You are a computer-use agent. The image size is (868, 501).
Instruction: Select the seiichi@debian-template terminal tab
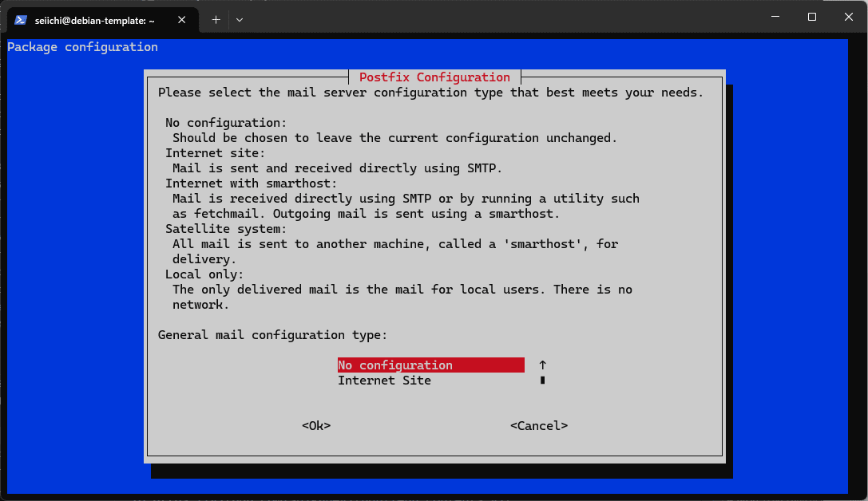[x=103, y=20]
